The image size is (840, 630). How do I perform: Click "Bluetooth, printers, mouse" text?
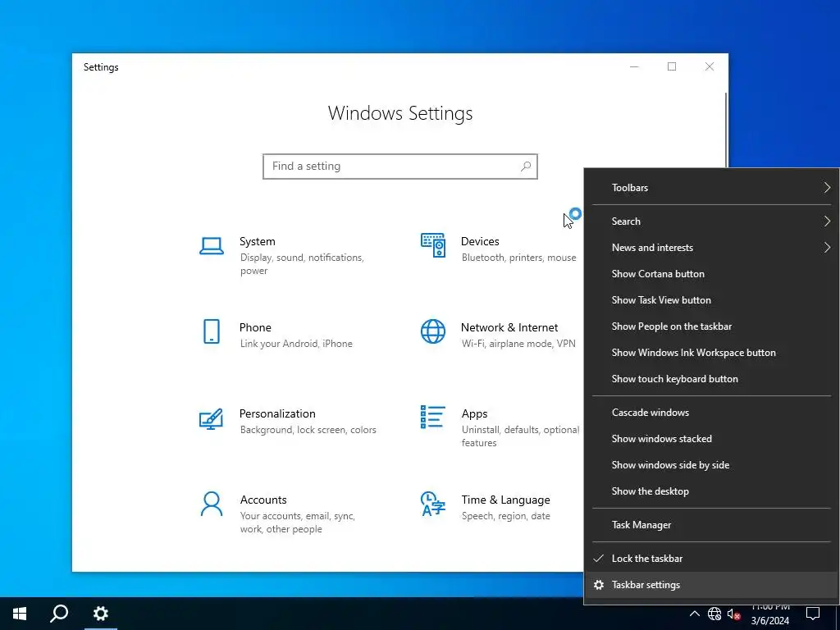[519, 258]
